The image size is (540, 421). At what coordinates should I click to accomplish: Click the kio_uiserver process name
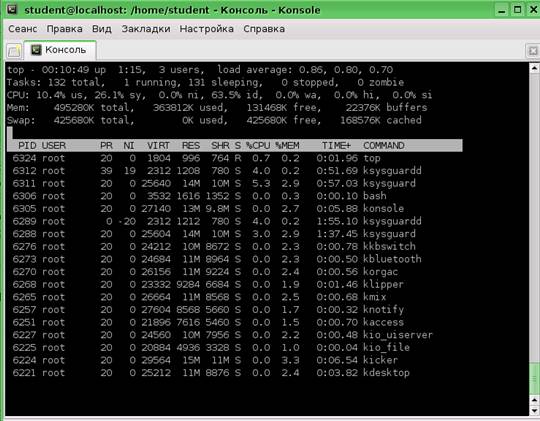coord(398,335)
